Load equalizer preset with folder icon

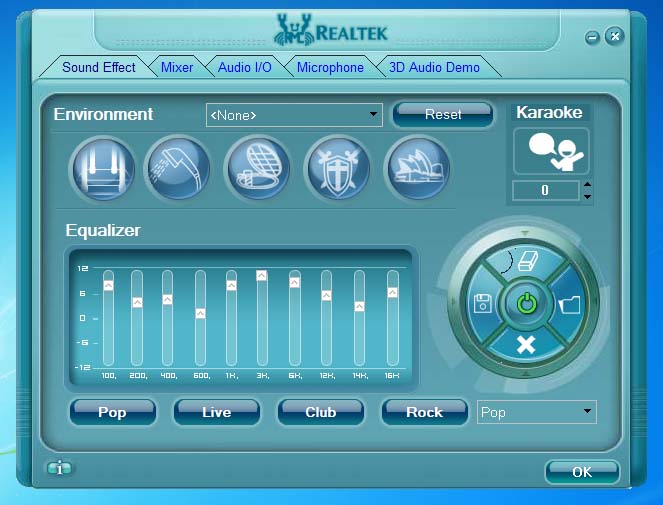tap(569, 305)
